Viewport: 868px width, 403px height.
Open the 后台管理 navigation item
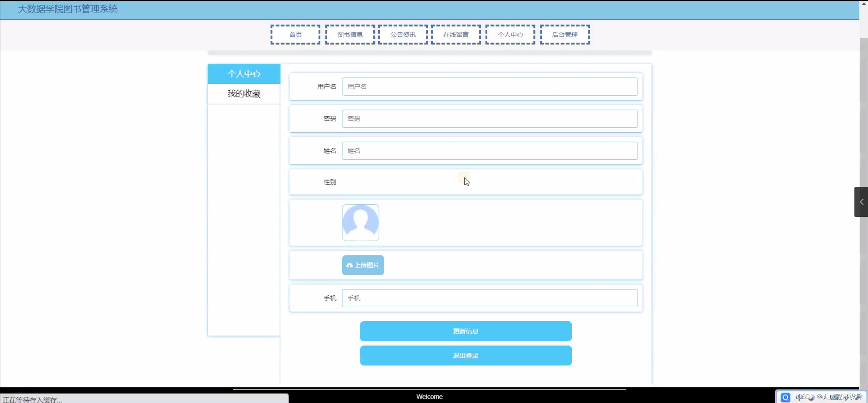tap(565, 35)
